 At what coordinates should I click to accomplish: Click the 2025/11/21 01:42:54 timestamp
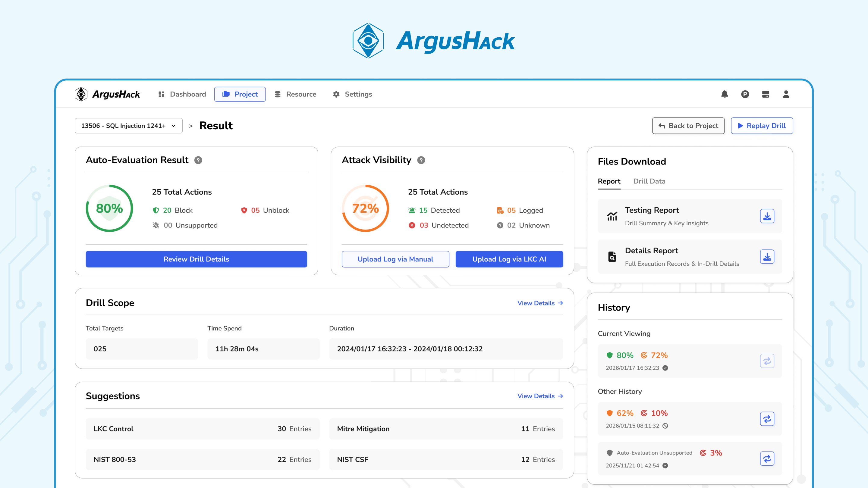pos(632,466)
